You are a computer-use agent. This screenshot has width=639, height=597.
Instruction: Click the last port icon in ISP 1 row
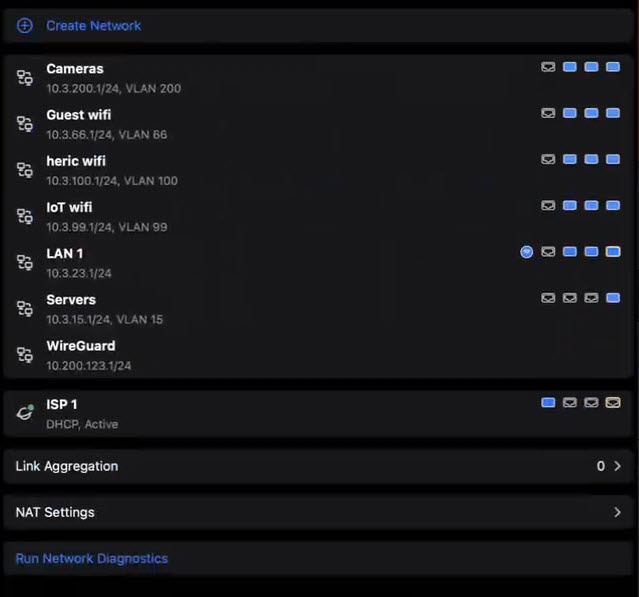point(613,403)
